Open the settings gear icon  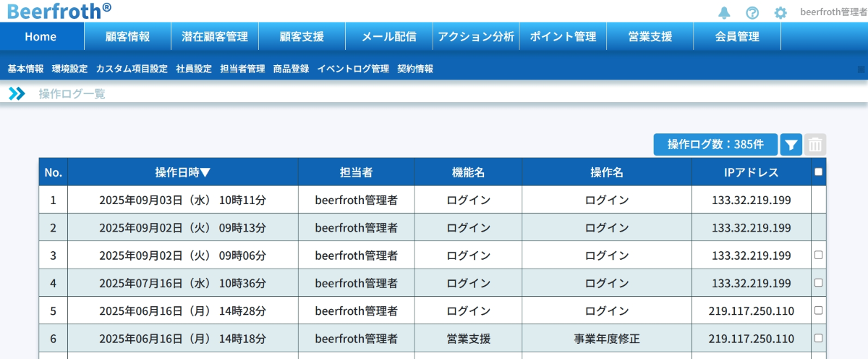pos(780,12)
